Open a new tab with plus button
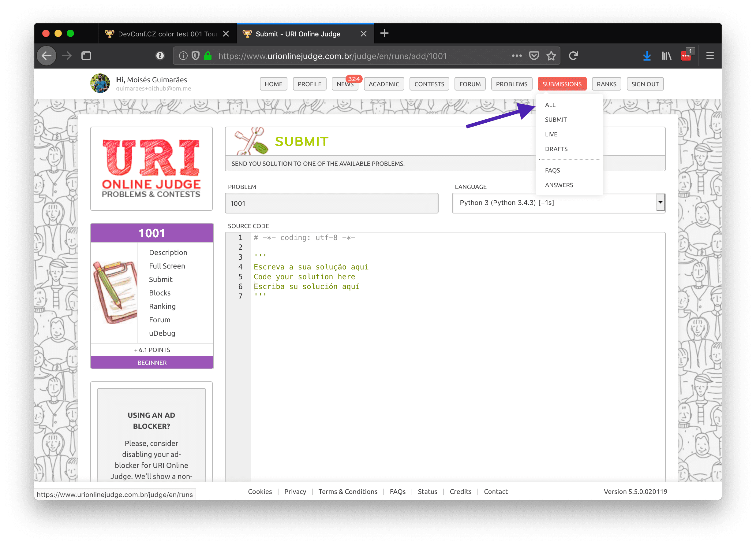Image resolution: width=756 pixels, height=545 pixels. 384,33
